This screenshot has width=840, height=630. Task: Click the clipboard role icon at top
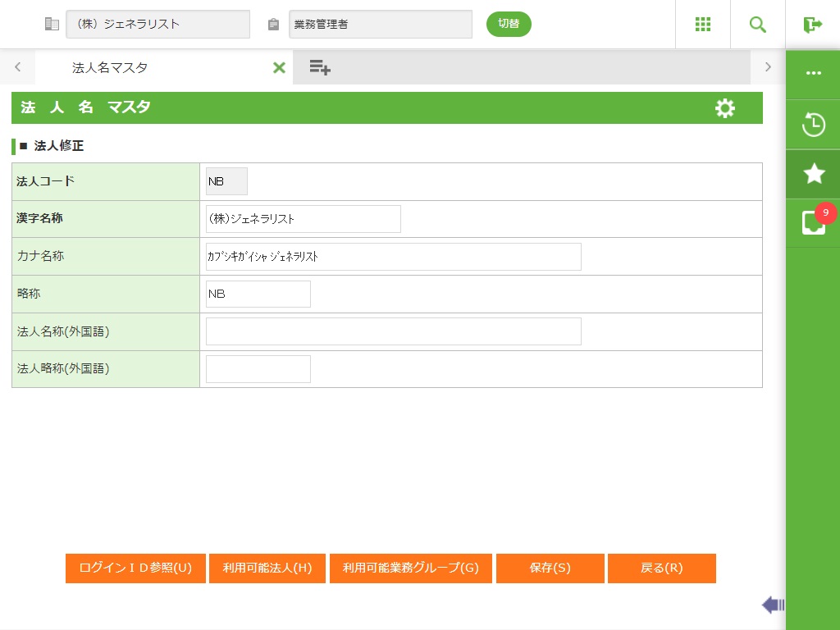coord(273,24)
